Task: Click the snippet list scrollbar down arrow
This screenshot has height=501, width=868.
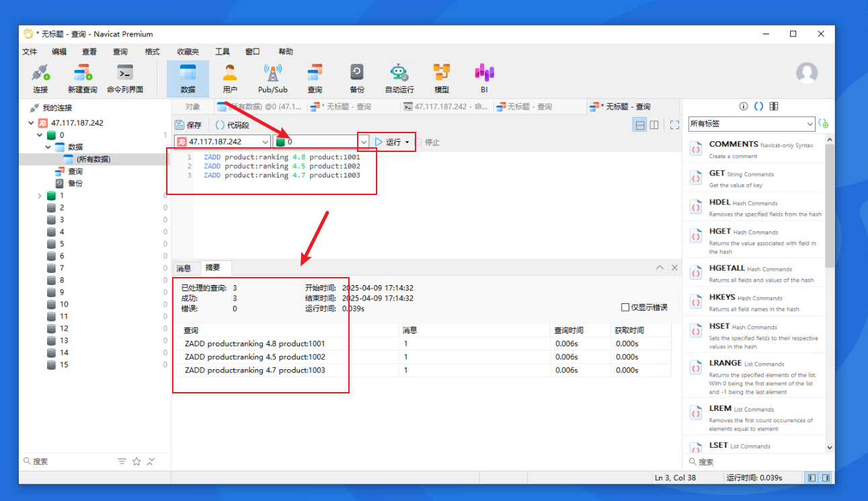Action: coord(829,447)
